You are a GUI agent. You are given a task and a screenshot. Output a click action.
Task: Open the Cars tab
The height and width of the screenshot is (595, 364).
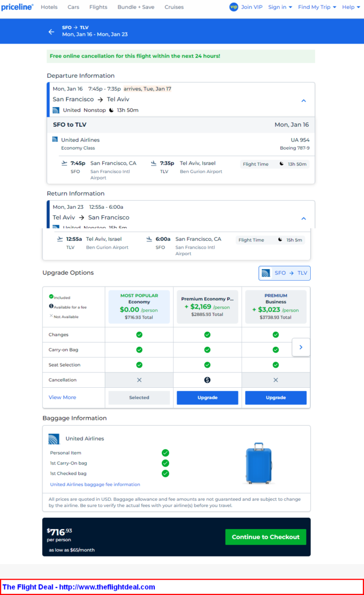coord(73,7)
